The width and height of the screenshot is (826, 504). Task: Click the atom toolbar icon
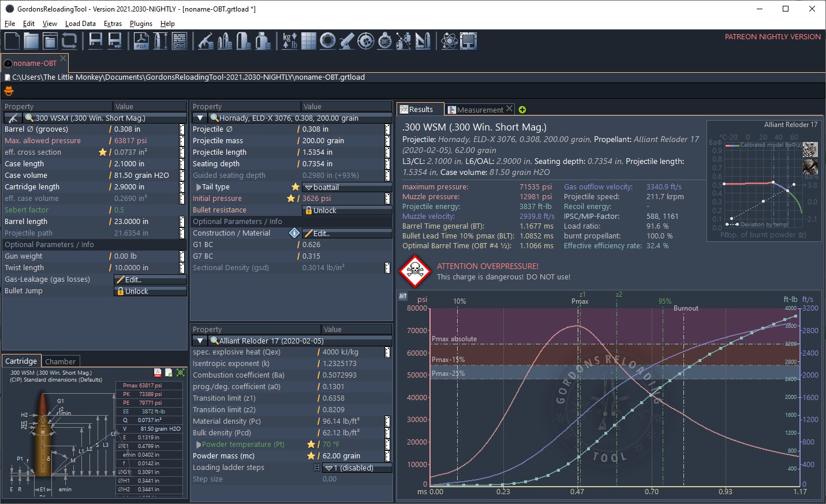tap(449, 41)
